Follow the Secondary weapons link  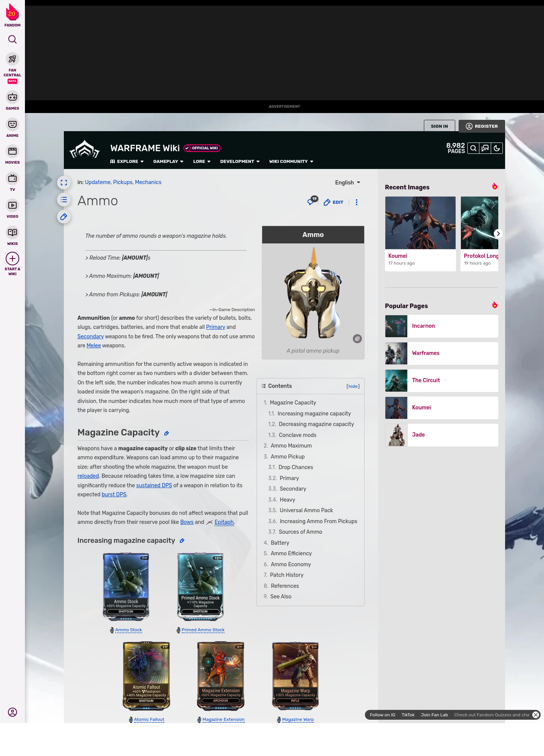(x=91, y=336)
